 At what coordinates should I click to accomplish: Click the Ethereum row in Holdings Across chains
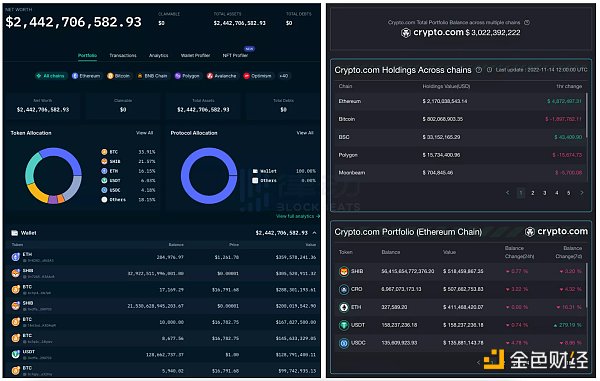coord(460,101)
